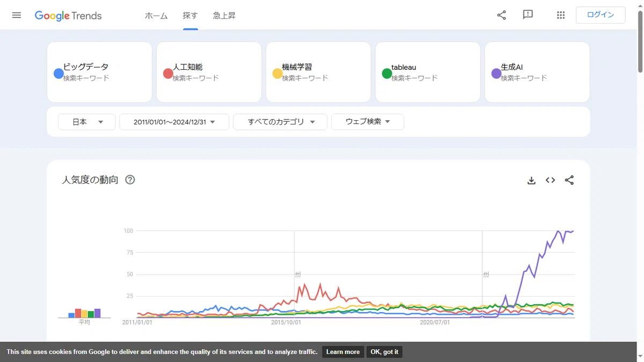This screenshot has height=362, width=644.
Task: Edit the 生成AI search term card
Action: coord(537,72)
